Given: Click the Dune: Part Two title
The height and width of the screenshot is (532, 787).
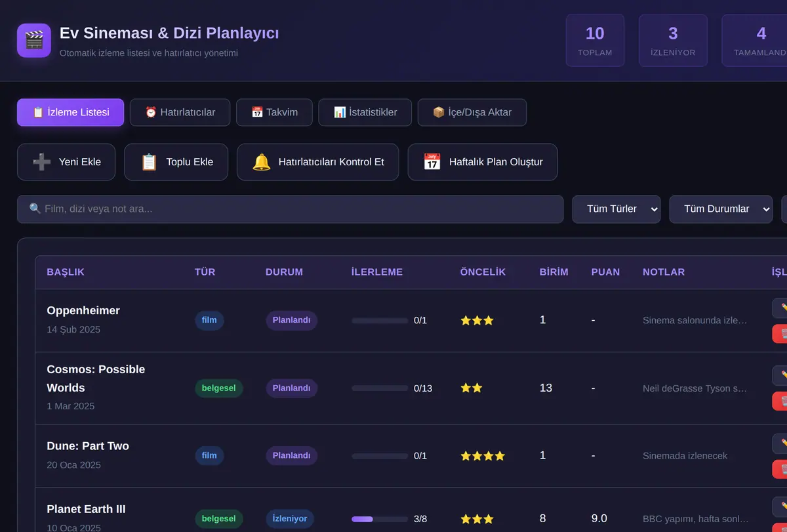Looking at the screenshot, I should pos(88,446).
